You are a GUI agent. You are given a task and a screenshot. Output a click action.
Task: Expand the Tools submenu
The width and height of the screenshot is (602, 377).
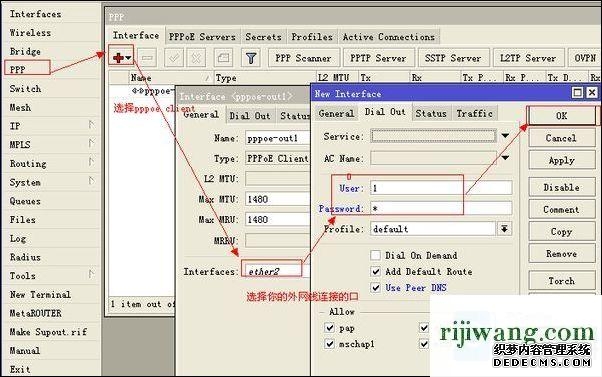pos(91,274)
